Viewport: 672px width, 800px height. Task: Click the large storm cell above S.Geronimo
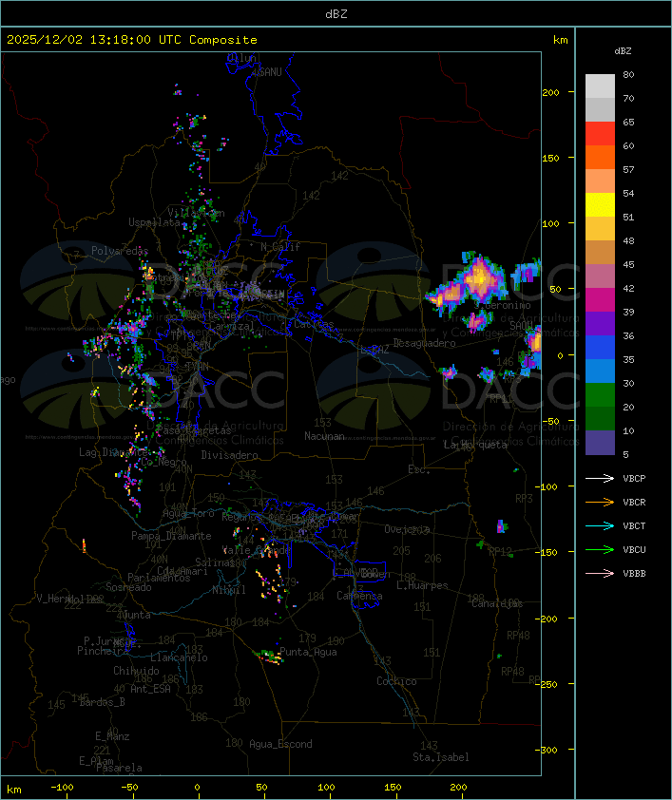pyautogui.click(x=480, y=279)
